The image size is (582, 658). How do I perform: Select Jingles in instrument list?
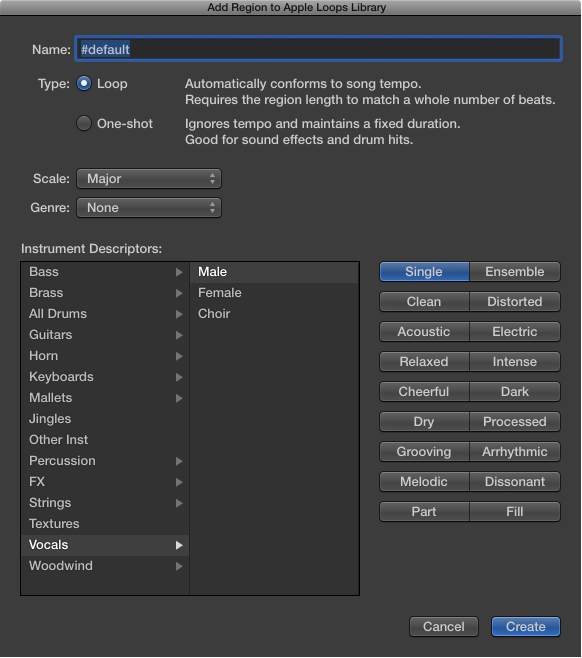tap(105, 419)
